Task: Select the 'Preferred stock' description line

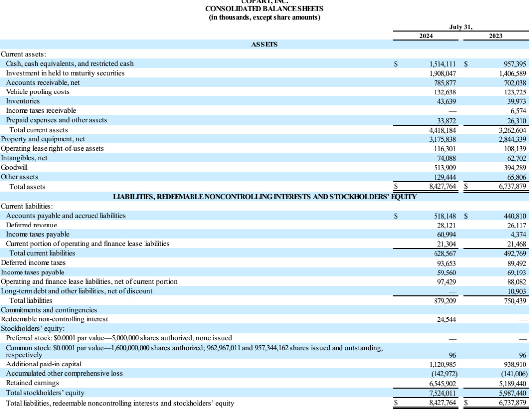Action: (119, 338)
